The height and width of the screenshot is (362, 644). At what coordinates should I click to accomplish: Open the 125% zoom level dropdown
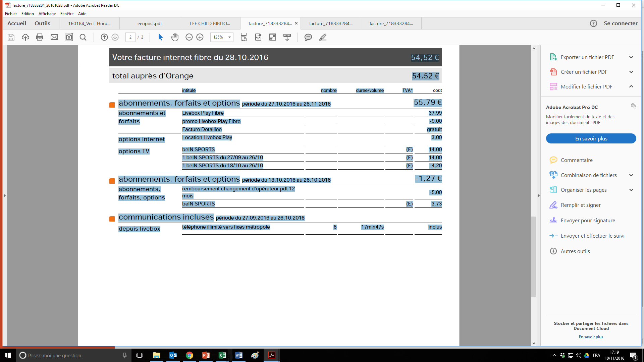229,37
